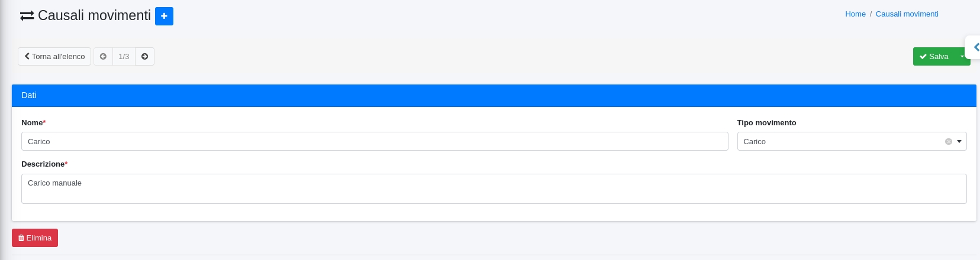Image resolution: width=980 pixels, height=260 pixels.
Task: Click the 1/3 record counter
Action: 124,57
